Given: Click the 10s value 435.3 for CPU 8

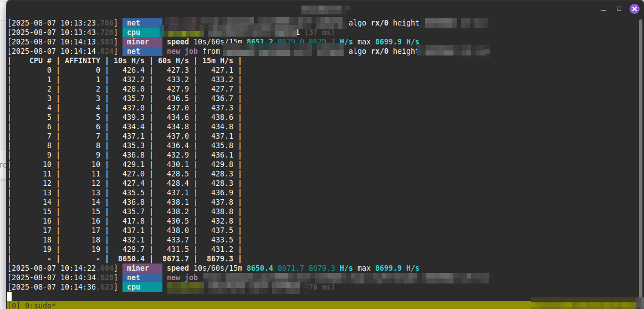Looking at the screenshot, I should (x=134, y=145).
